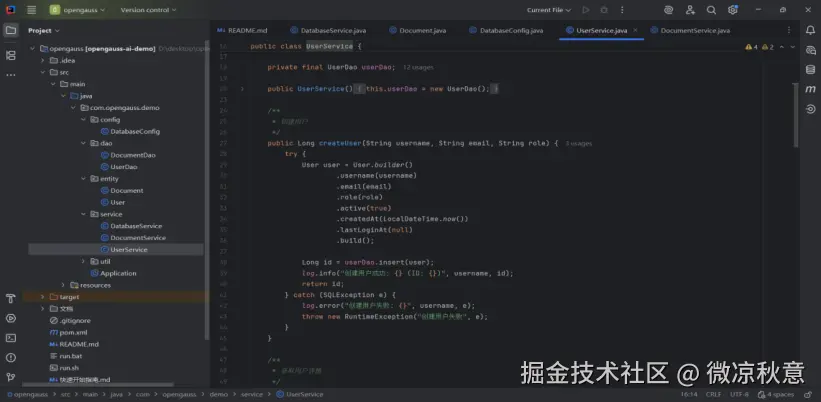Click the warnings indicator showing 4
This screenshot has height=402, width=821.
(x=751, y=47)
